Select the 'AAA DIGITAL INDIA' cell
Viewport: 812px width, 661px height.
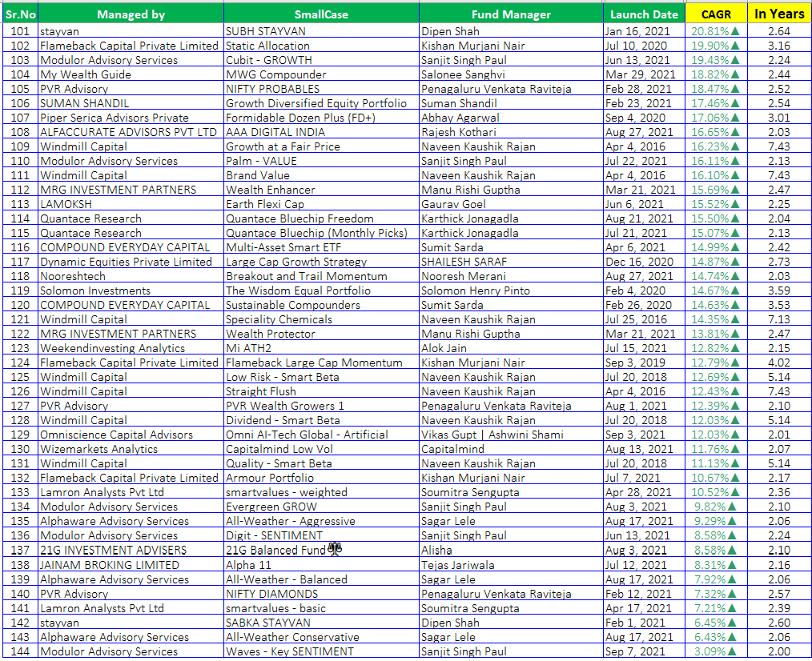(322, 132)
